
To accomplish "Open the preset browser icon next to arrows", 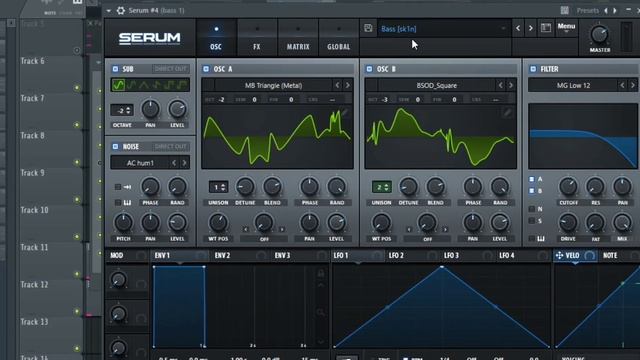I will tap(546, 28).
